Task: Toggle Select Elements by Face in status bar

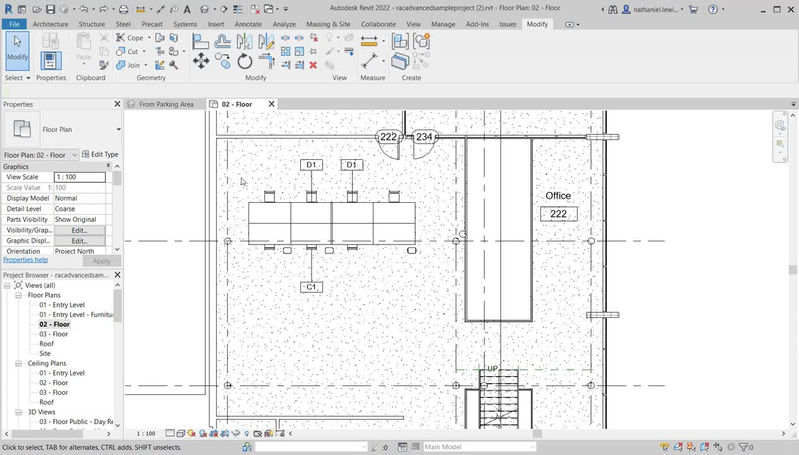Action: (x=704, y=447)
